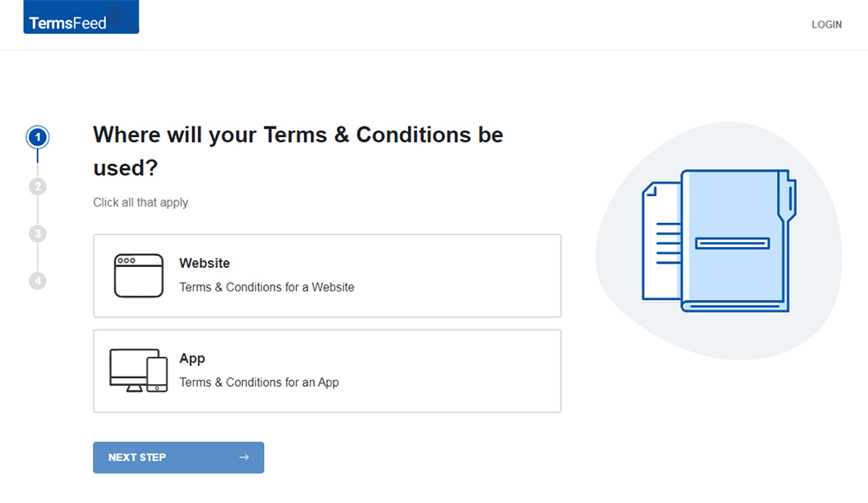Viewport: 868px width, 503px height.
Task: Jump to step 2 in the progress tracker
Action: (x=37, y=186)
